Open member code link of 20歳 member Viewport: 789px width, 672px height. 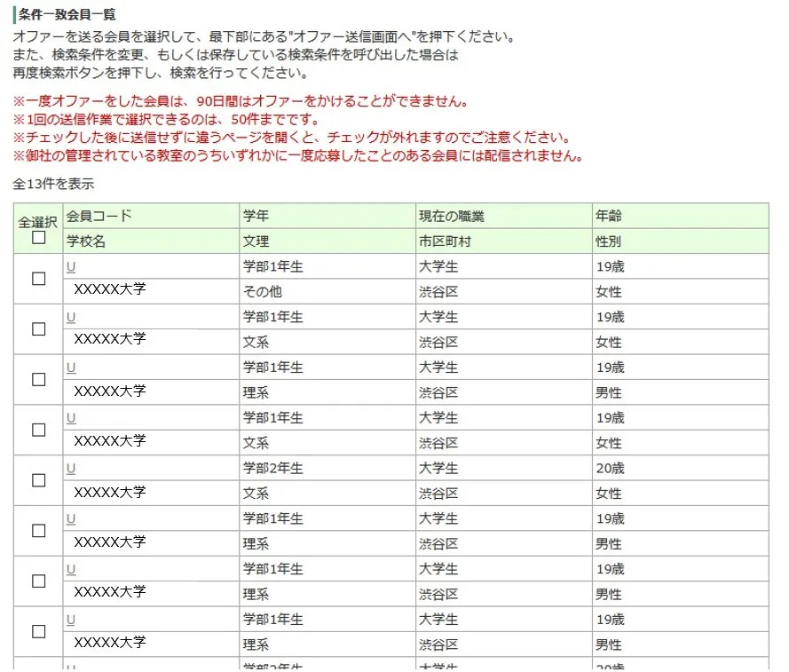(71, 468)
